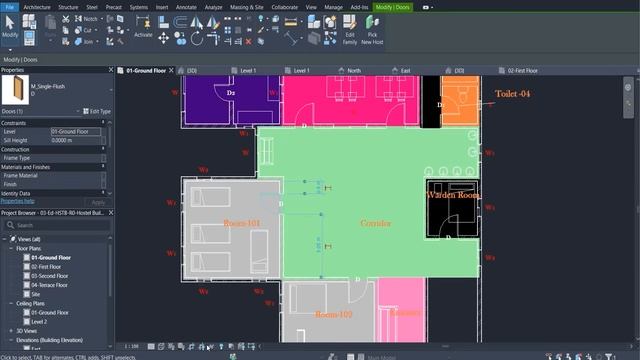Click the Cut geometry tool
This screenshot has height=360, width=640.
tap(84, 30)
